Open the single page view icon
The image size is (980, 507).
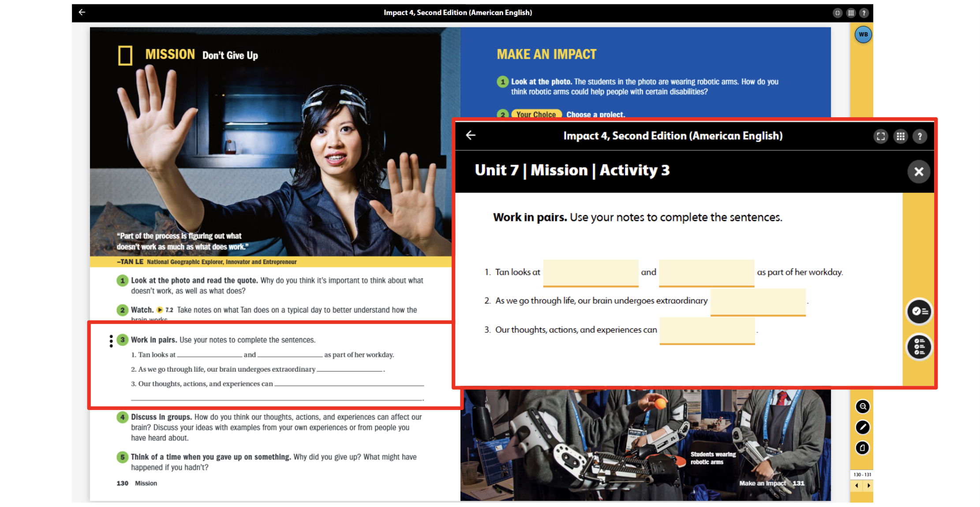tap(863, 448)
